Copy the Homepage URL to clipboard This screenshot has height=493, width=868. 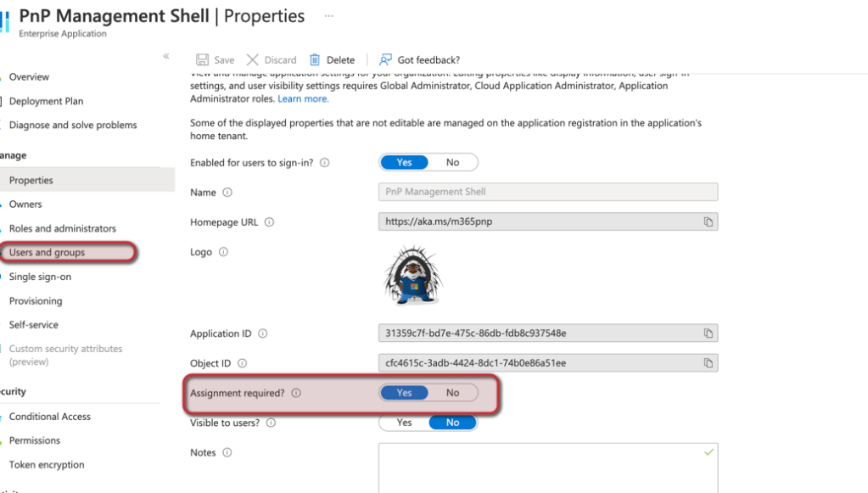(x=708, y=222)
